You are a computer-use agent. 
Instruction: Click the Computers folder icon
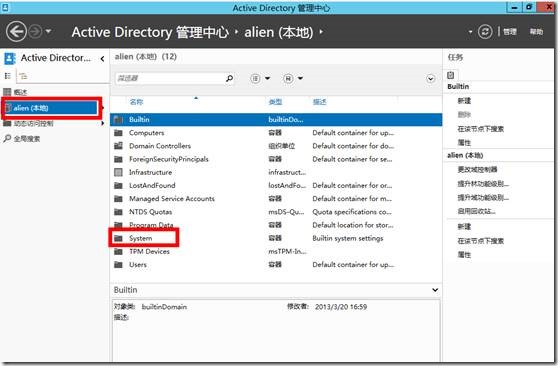tap(118, 133)
